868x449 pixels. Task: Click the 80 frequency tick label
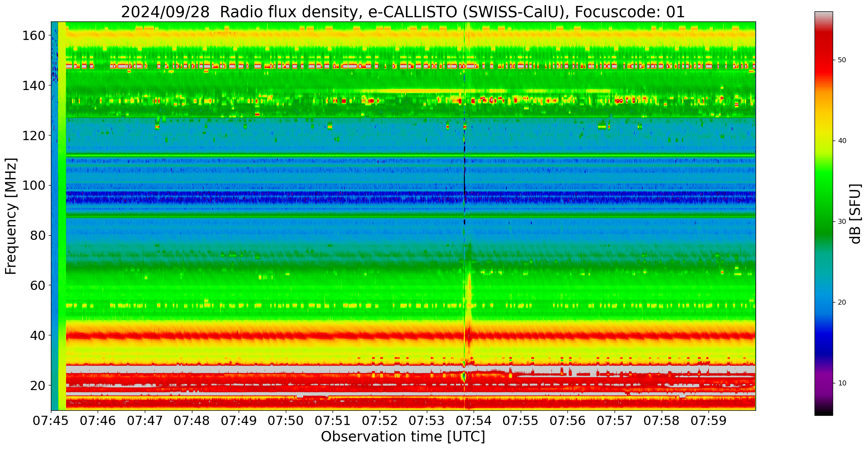(x=38, y=235)
